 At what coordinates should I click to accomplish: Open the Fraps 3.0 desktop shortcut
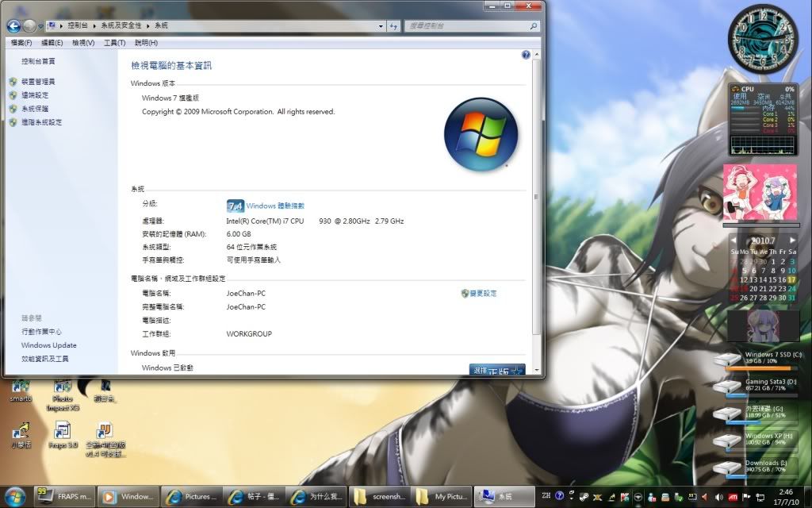[x=63, y=436]
